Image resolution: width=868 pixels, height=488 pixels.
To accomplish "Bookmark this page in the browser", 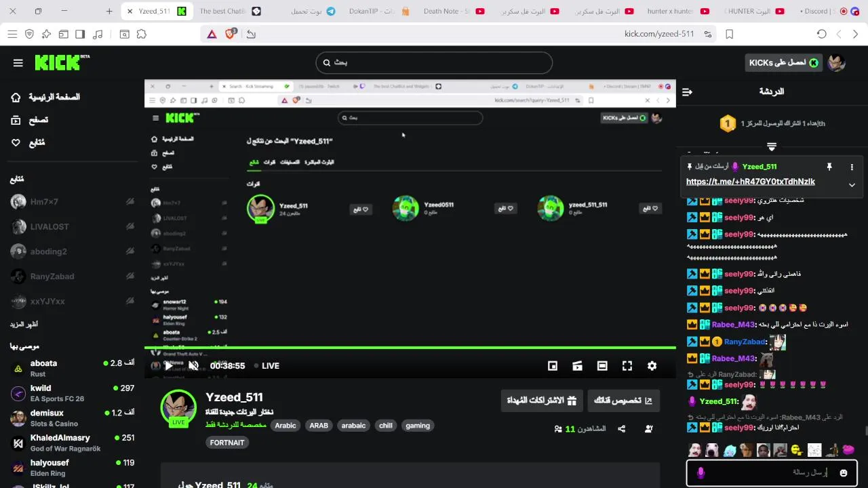I will [x=730, y=34].
